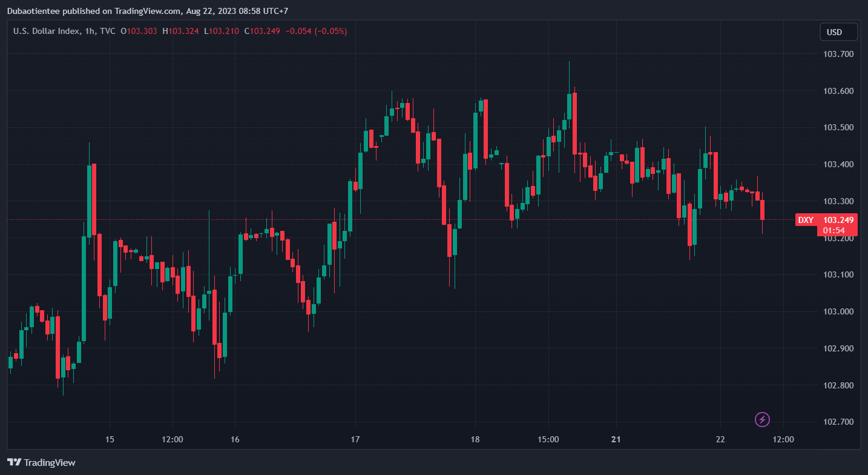Select the 15 date label on time axis
Screen dimensions: 868x475
(x=110, y=439)
